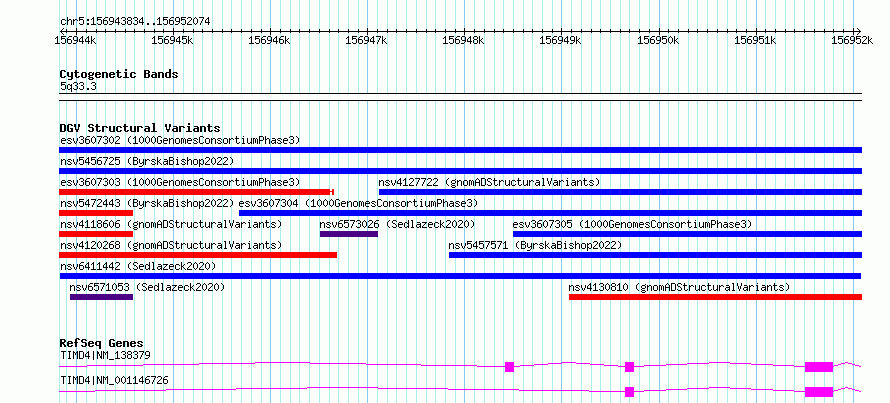Click the DGV Structural Variants track title
Viewport: 890px width, 403px height.
click(x=140, y=128)
